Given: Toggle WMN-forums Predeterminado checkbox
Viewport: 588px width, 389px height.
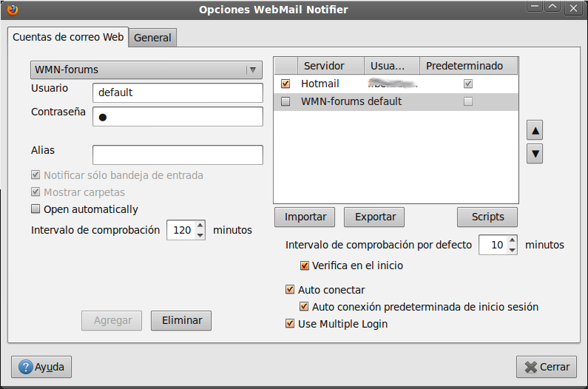Looking at the screenshot, I should 468,101.
